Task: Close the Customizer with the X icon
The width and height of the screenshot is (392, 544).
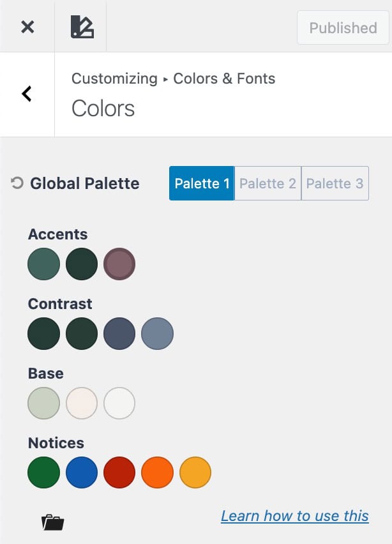Action: pos(27,27)
